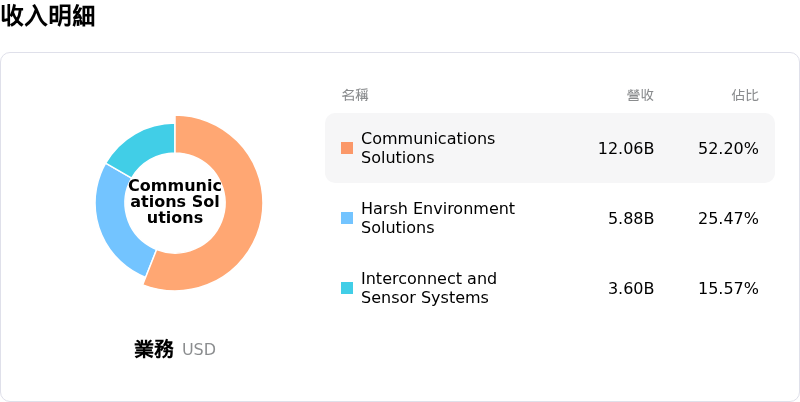Click the 業務 USD chart caption
This screenshot has width=800, height=402.
click(175, 349)
